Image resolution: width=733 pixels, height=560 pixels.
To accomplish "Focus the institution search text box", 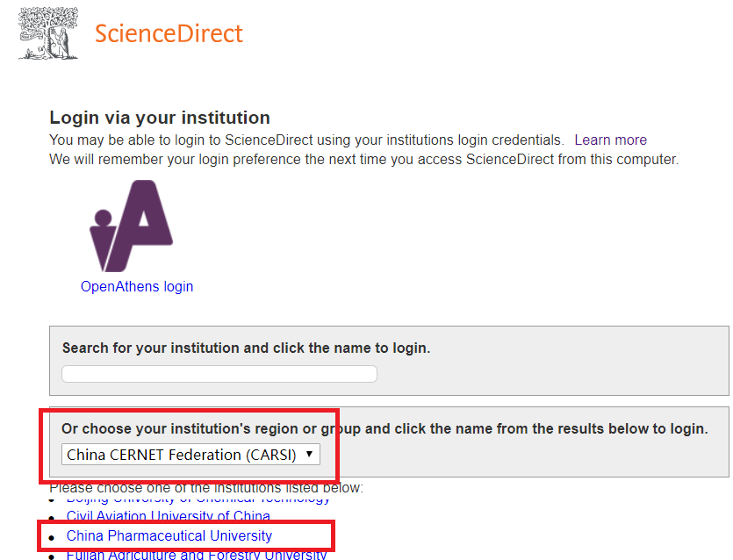I will click(x=219, y=374).
